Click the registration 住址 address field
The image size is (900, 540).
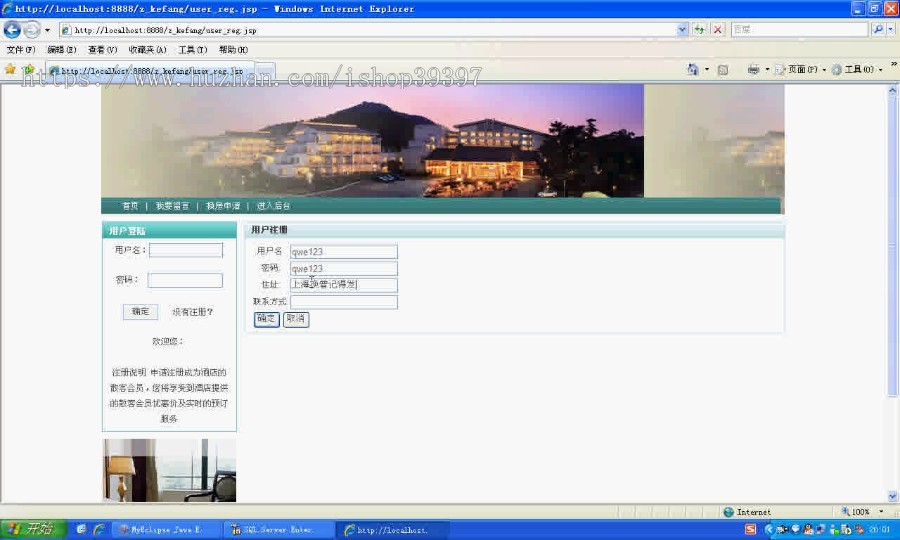tap(343, 285)
